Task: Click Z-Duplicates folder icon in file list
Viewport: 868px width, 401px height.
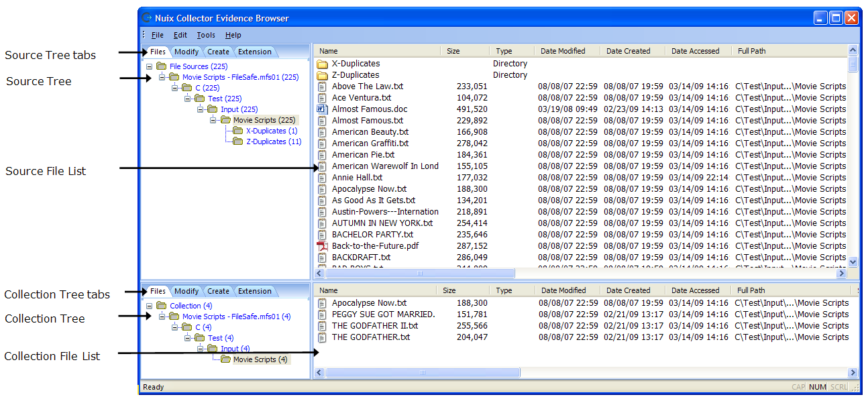Action: 322,75
